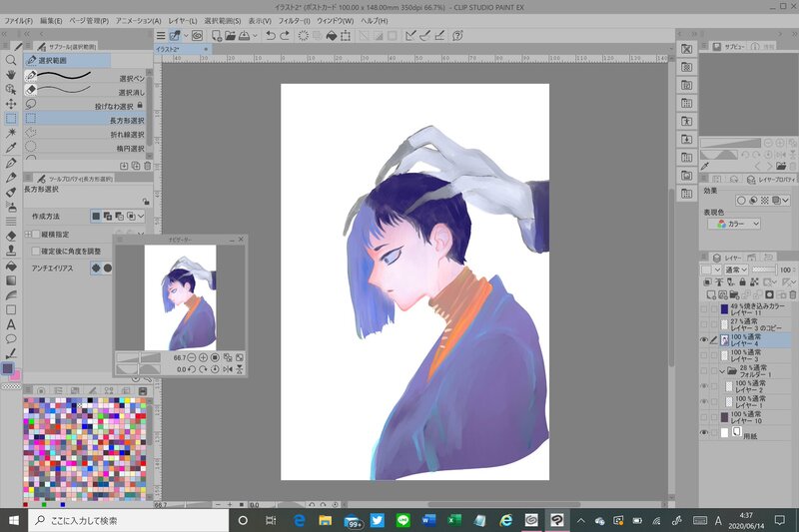Image resolution: width=799 pixels, height=532 pixels.
Task: Click the main drawing color swatch
Action: click(7, 368)
